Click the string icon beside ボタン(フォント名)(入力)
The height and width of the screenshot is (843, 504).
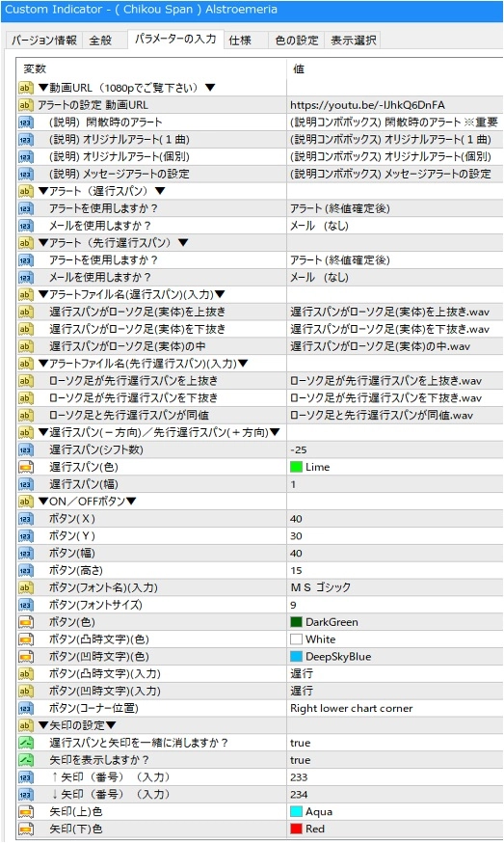click(x=26, y=587)
